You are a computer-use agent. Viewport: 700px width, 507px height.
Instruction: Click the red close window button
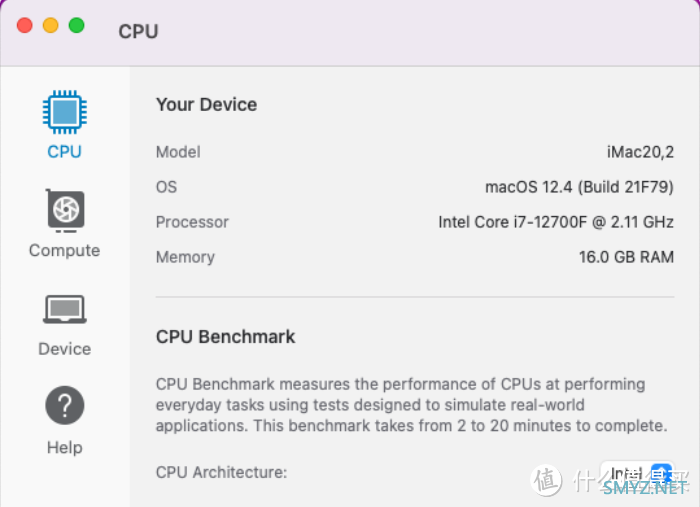[25, 25]
